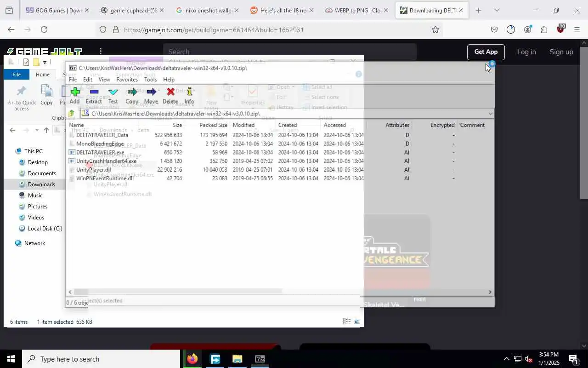Open Downloads in Explorer sidebar
Image resolution: width=588 pixels, height=368 pixels.
(41, 184)
